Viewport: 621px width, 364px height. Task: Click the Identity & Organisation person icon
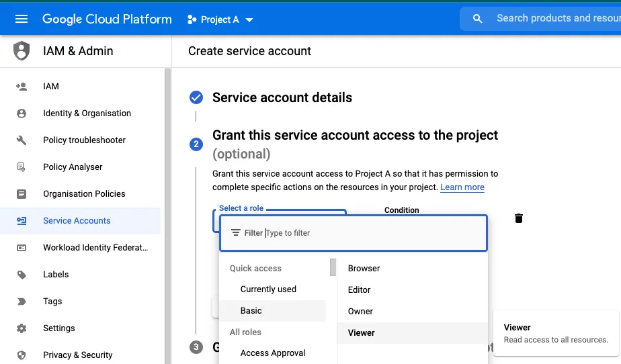[22, 113]
